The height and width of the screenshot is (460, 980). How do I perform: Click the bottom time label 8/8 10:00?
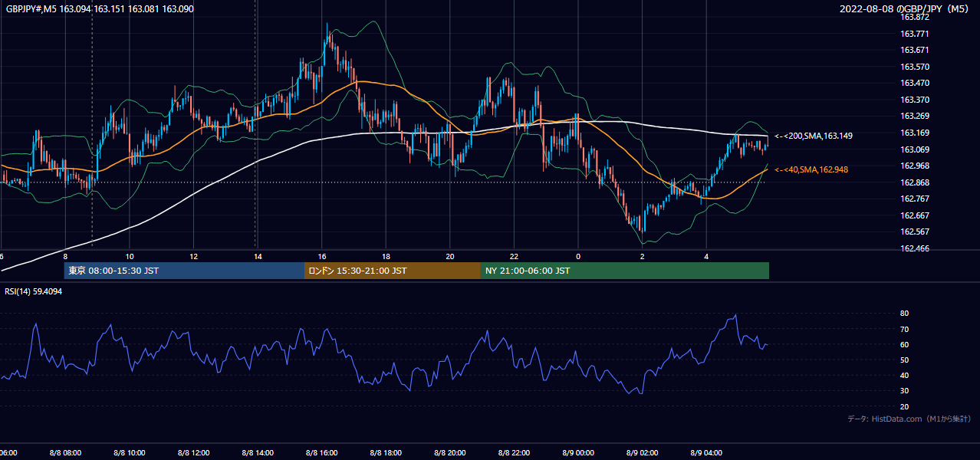[130, 453]
